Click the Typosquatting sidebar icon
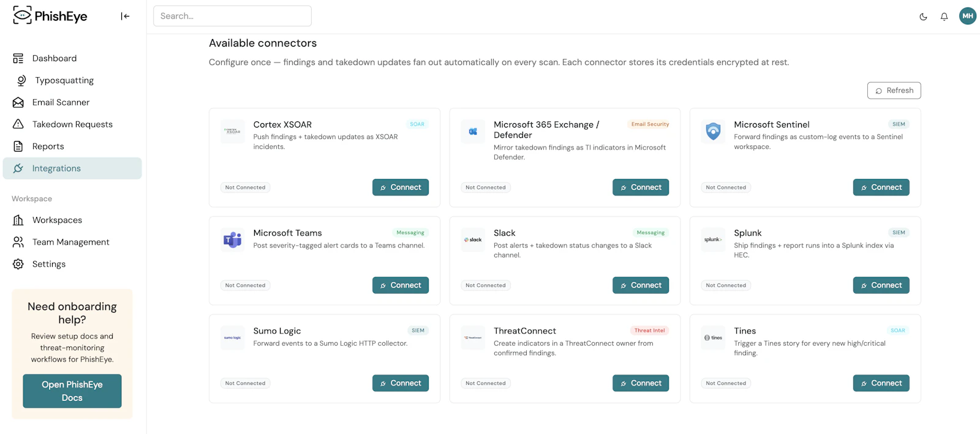 point(21,80)
